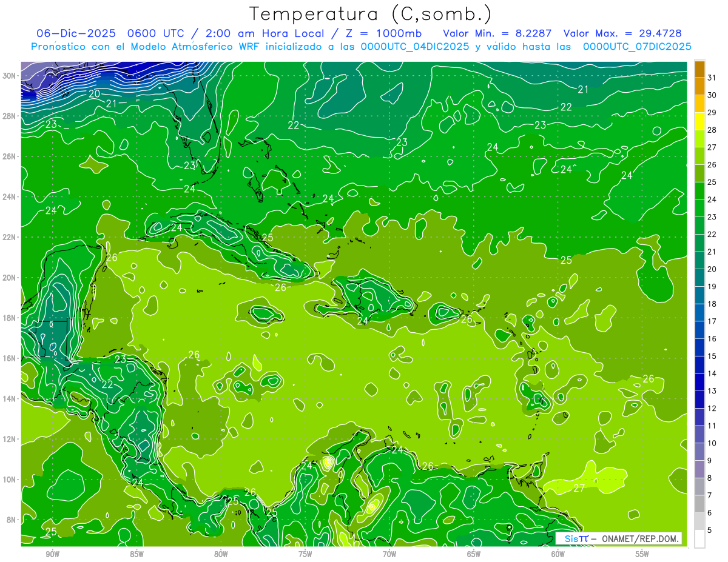The image size is (728, 562).
Task: Click the blue legend swatch between 15 and 16
Action: (x=699, y=347)
